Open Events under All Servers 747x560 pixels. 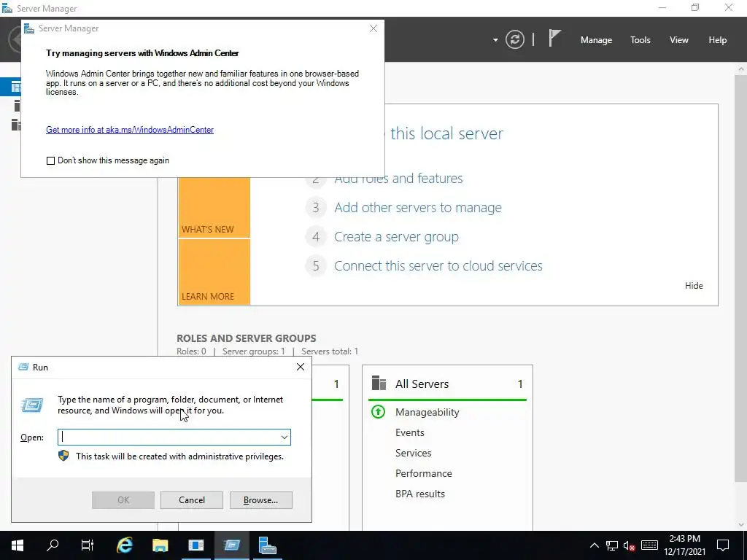coord(410,432)
